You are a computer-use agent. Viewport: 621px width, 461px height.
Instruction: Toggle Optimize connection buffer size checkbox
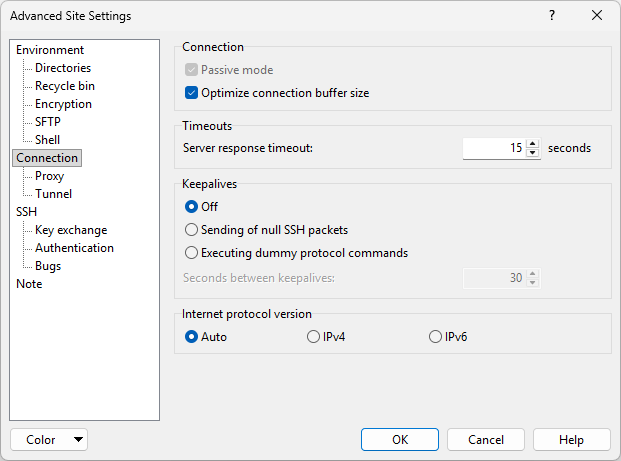192,93
